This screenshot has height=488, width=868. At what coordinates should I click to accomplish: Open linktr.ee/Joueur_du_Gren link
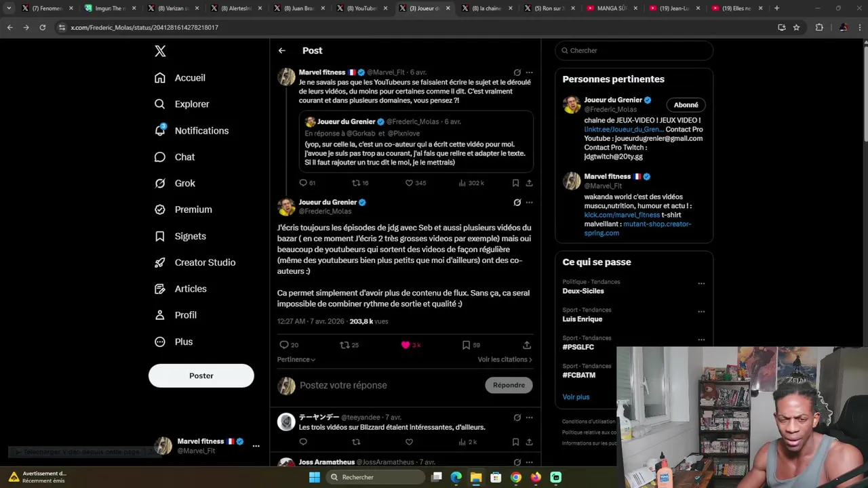point(624,129)
